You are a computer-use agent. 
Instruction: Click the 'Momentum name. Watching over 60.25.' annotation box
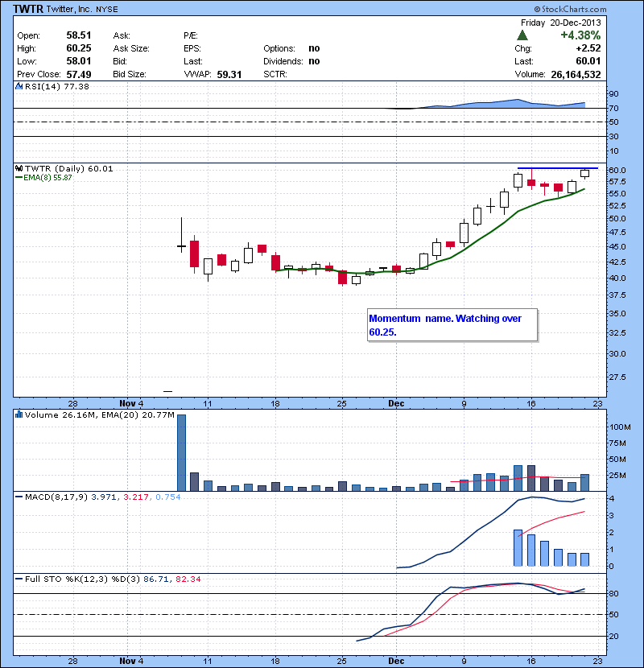452,325
